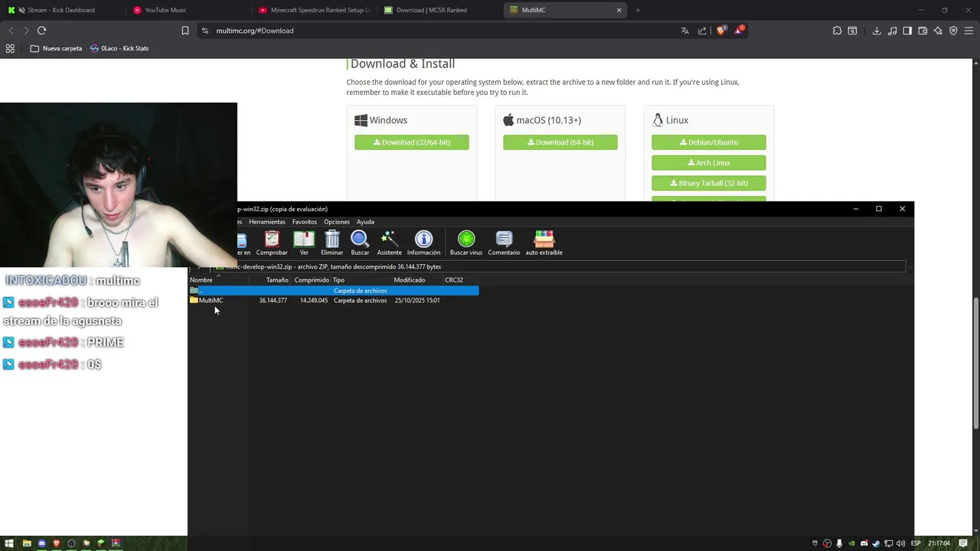Switch to Minecraft Speedrun Ranked Setup tab
980x551 pixels.
coord(314,10)
